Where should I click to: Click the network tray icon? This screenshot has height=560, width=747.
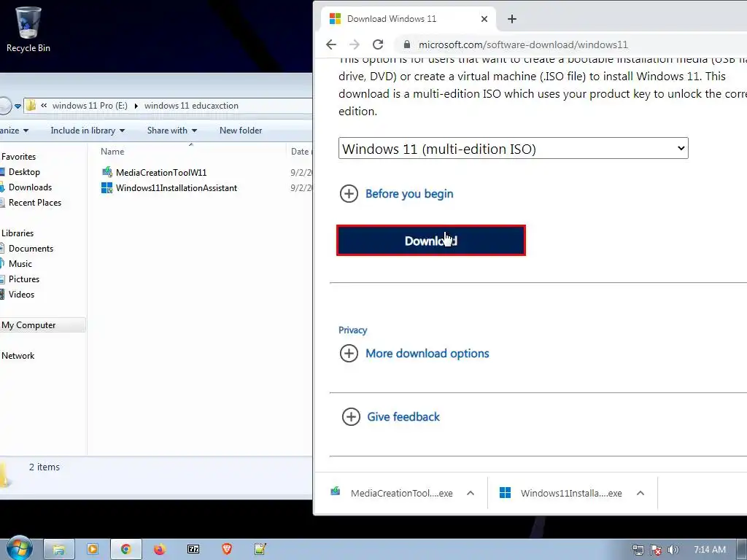click(x=638, y=550)
